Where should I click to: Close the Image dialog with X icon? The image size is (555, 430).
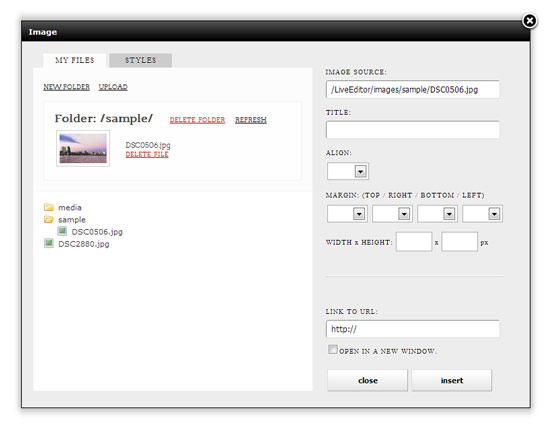(x=530, y=21)
